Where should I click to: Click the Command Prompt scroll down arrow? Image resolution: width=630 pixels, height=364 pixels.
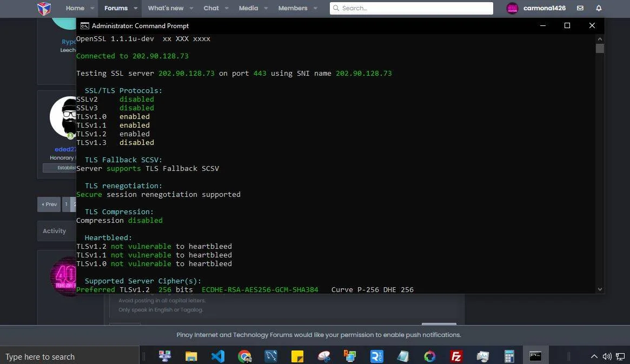(600, 289)
